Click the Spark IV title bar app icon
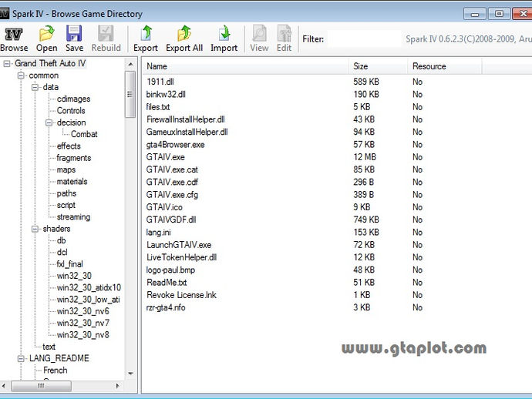 pos(4,14)
